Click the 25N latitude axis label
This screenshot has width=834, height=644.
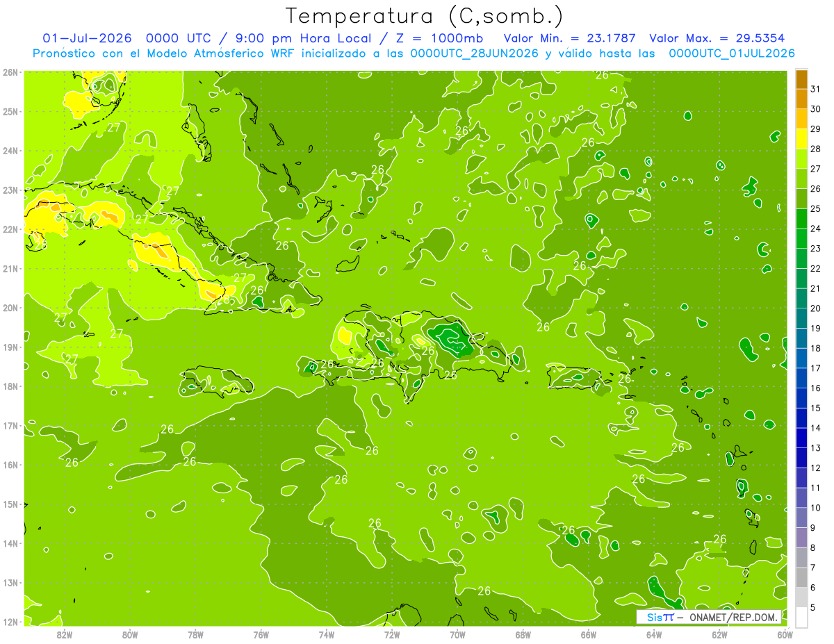click(x=11, y=112)
